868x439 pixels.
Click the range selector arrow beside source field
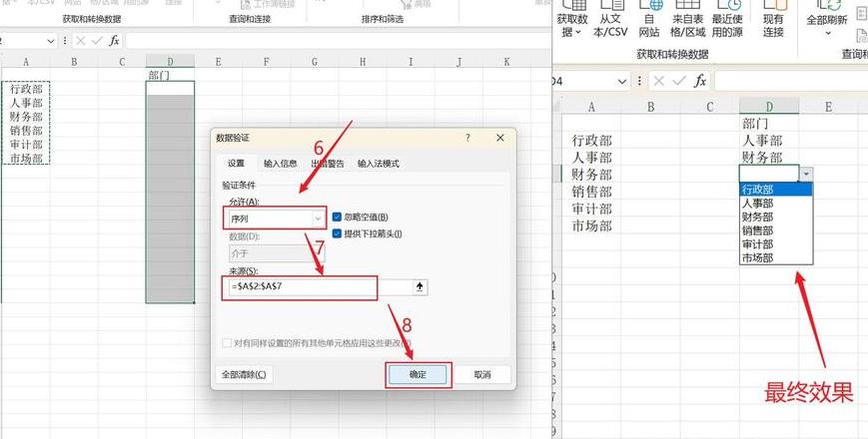pyautogui.click(x=420, y=287)
